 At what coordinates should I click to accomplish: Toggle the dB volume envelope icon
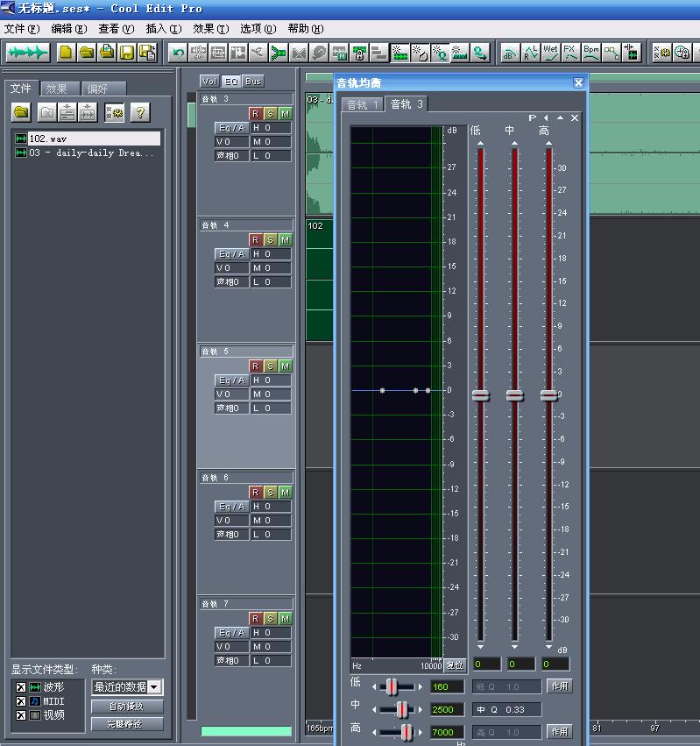point(510,53)
